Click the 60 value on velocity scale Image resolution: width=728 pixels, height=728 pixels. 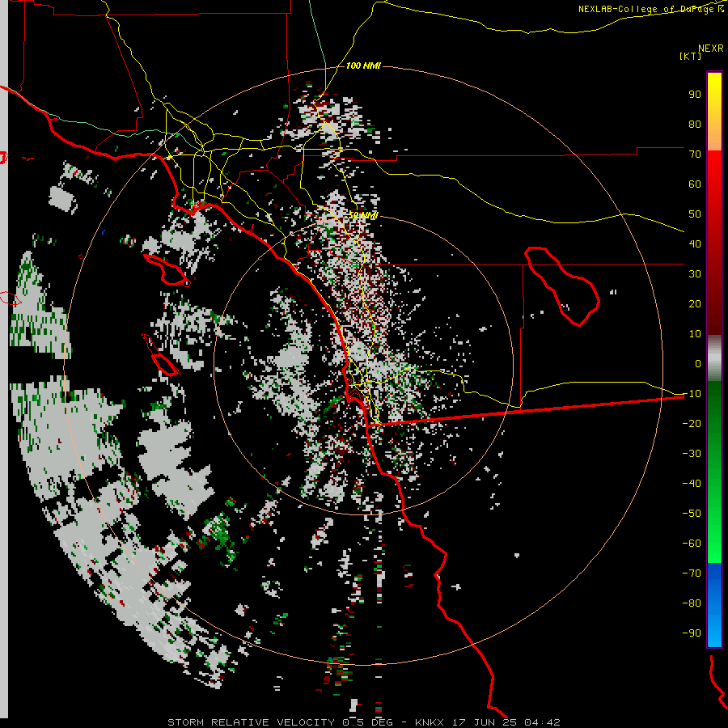pyautogui.click(x=695, y=184)
